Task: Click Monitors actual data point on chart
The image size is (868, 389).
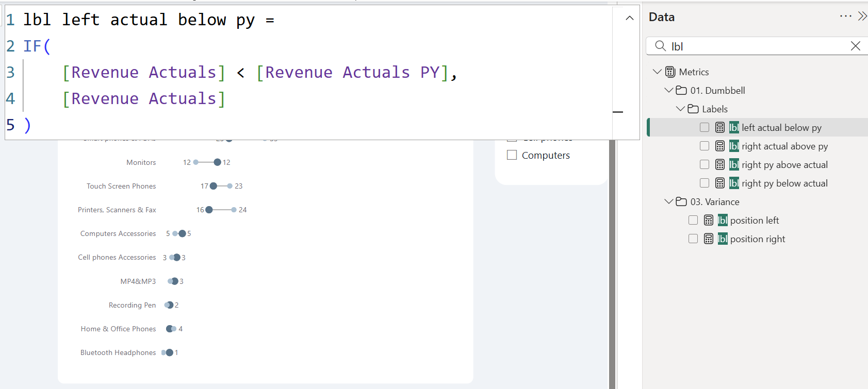Action: [217, 162]
